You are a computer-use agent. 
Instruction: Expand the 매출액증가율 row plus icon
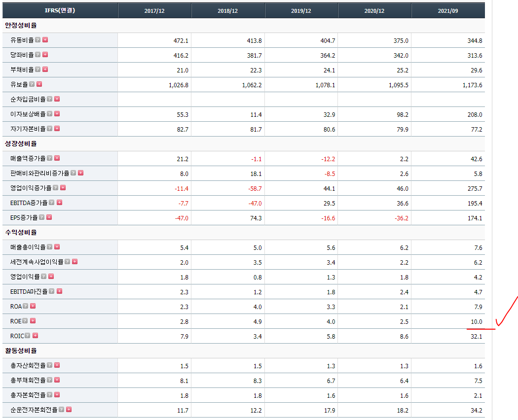(x=57, y=158)
